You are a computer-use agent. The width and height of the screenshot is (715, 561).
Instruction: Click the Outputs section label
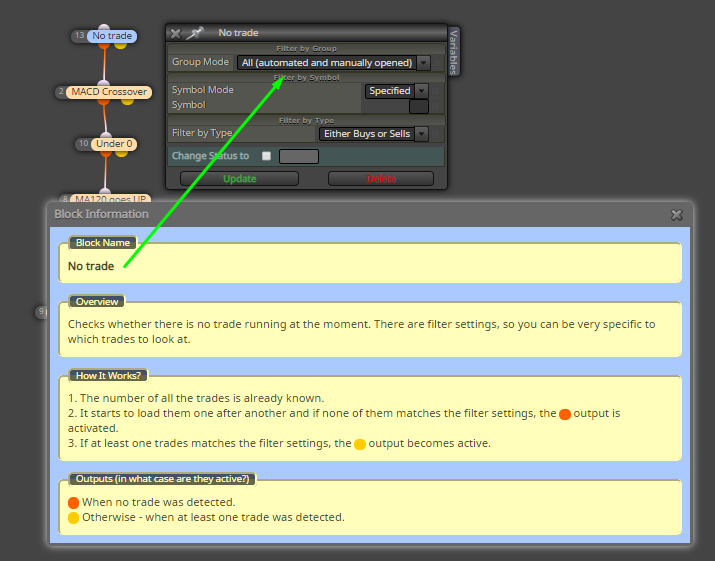click(162, 479)
